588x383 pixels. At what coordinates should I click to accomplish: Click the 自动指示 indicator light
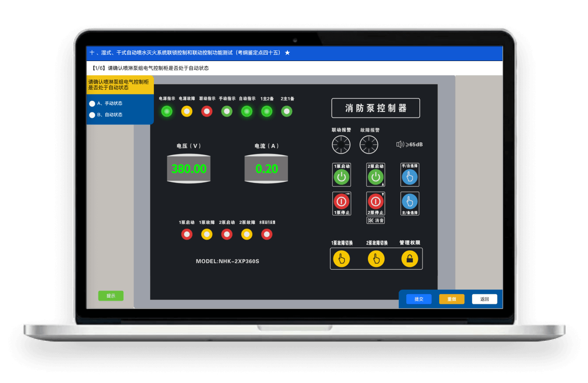click(x=247, y=111)
